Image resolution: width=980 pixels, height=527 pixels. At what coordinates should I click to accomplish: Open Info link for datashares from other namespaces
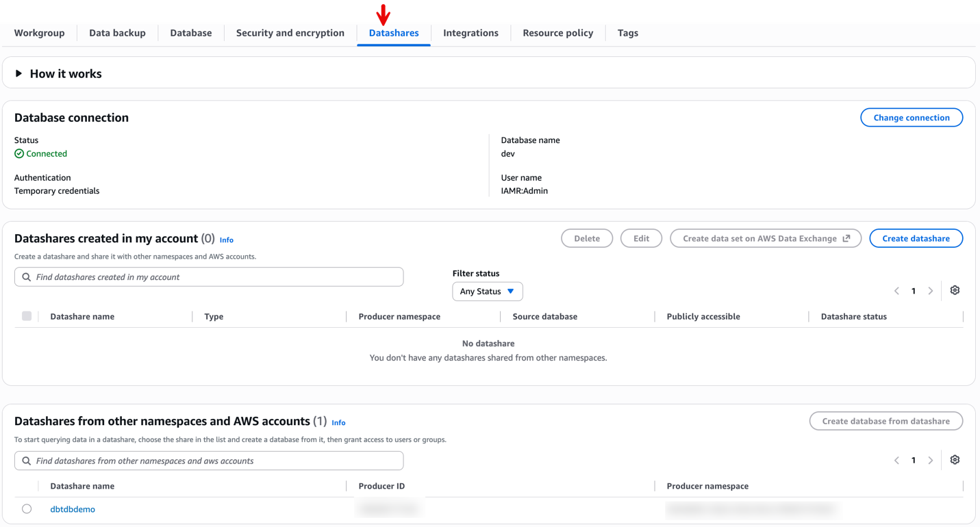point(338,423)
